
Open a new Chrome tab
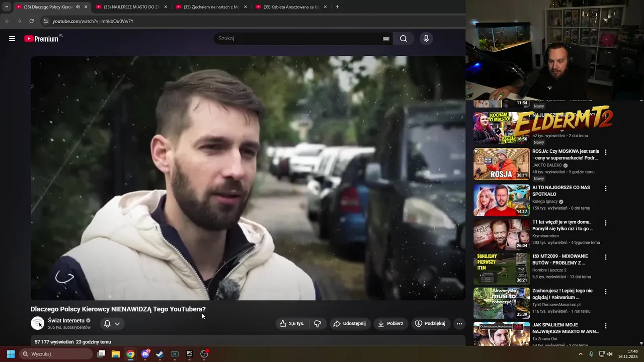[x=337, y=7]
